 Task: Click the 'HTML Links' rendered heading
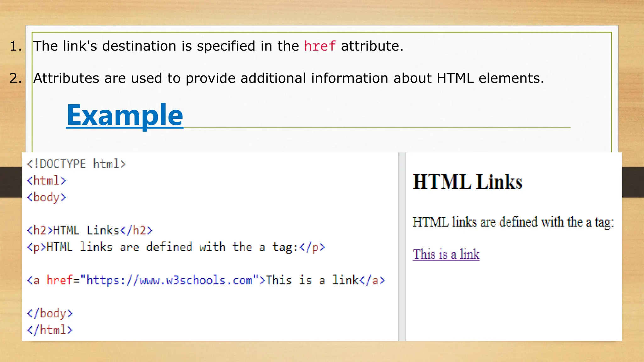467,182
